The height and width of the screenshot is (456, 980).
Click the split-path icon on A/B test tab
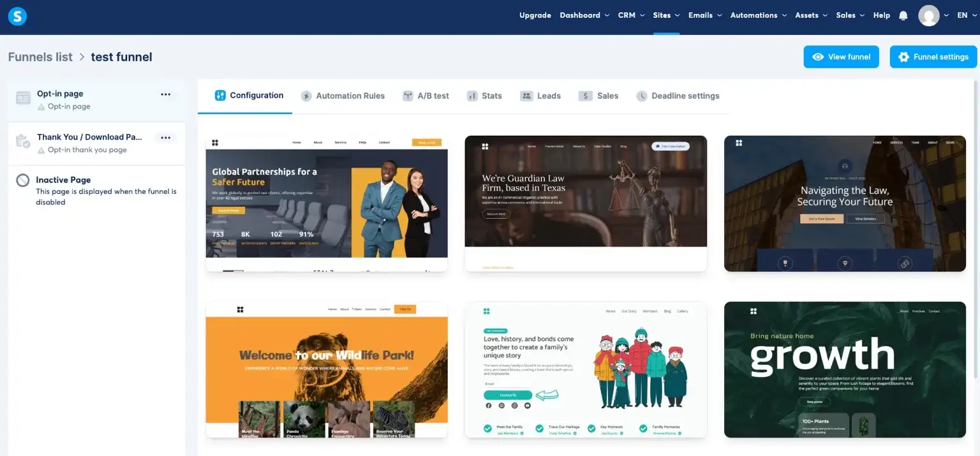[408, 96]
